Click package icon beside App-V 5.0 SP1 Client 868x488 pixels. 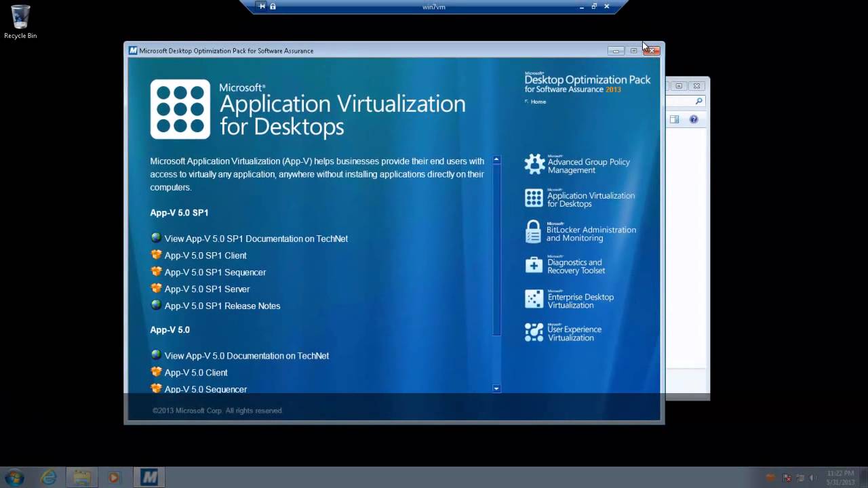click(156, 255)
